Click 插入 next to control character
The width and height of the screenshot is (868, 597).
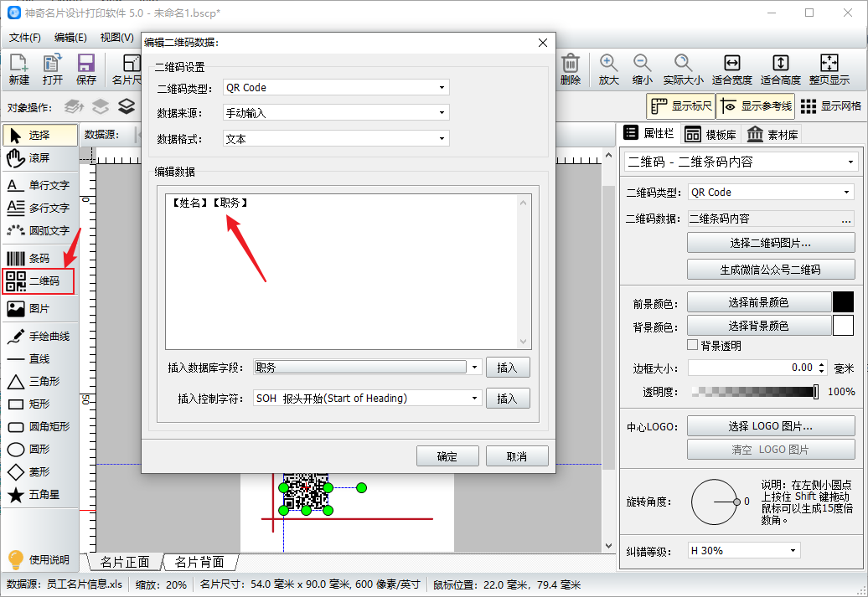(507, 399)
